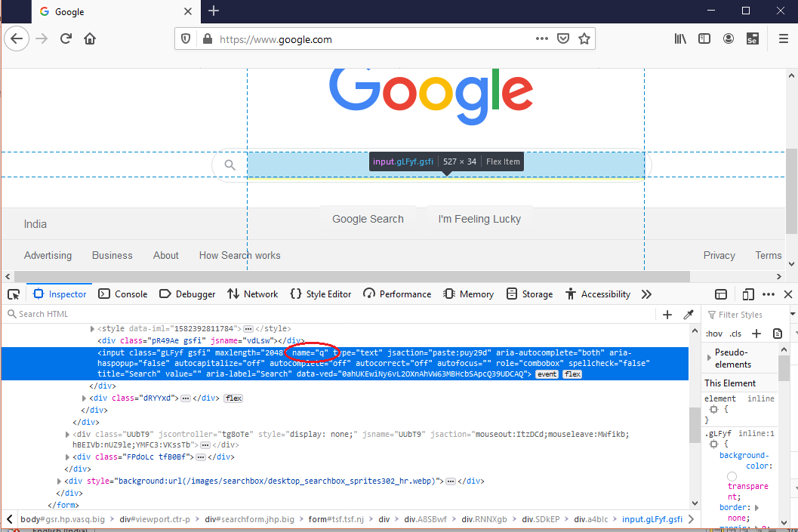The height and width of the screenshot is (532, 798).
Task: Open the browser home page
Action: click(90, 38)
